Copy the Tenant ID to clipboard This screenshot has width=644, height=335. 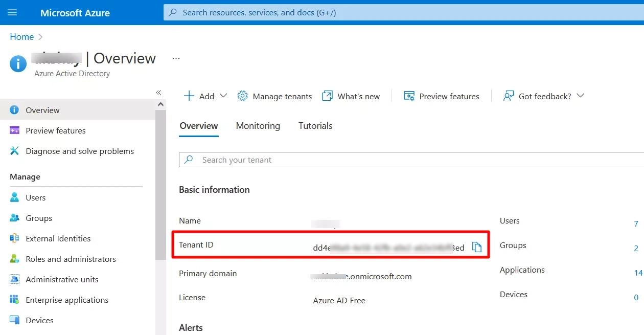(476, 247)
